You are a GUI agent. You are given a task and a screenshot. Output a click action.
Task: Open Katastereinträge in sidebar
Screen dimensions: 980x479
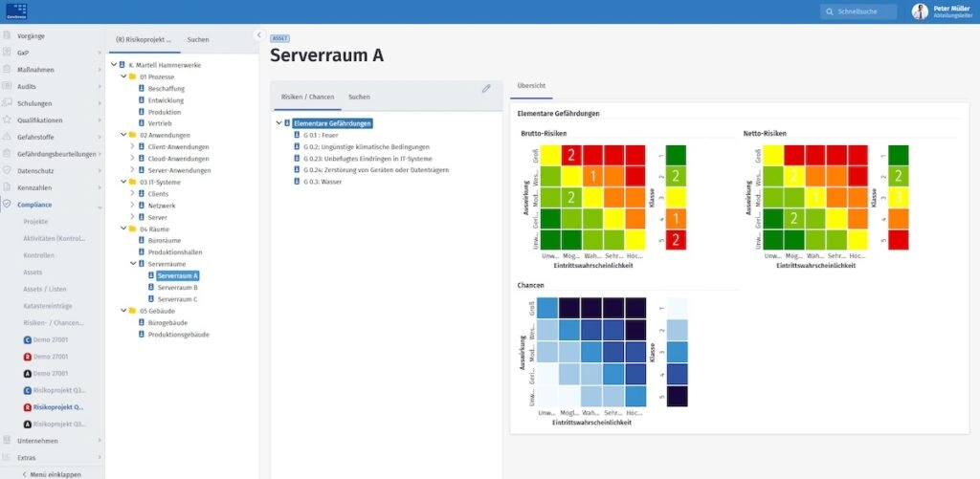48,306
